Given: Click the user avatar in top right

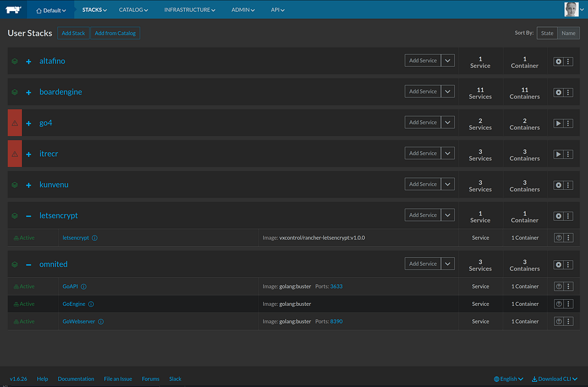Looking at the screenshot, I should [571, 9].
